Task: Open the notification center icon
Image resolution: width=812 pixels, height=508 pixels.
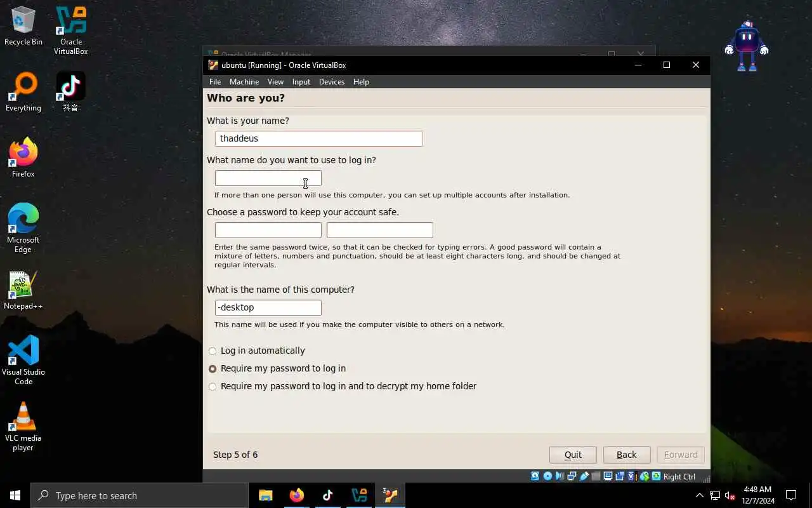Action: 791,495
